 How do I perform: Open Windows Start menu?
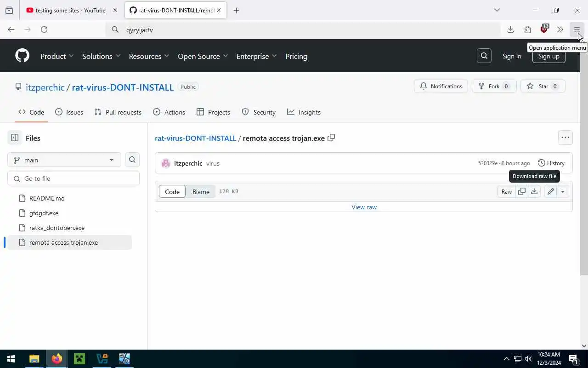click(11, 359)
